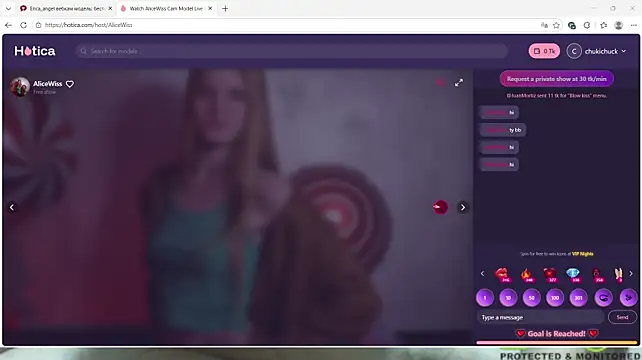Viewport: 642px width, 360px height.
Task: Click the last purple icon button in the tip row
Action: coord(628,298)
